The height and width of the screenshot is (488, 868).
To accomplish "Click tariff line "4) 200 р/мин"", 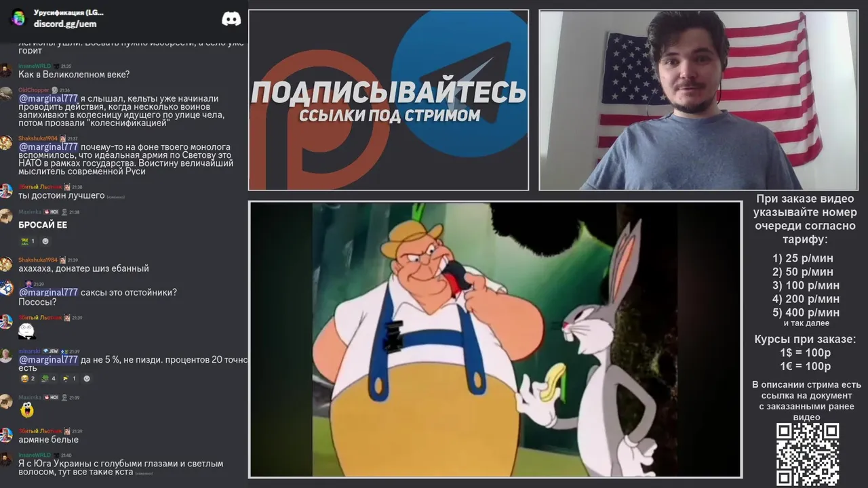I will click(806, 299).
